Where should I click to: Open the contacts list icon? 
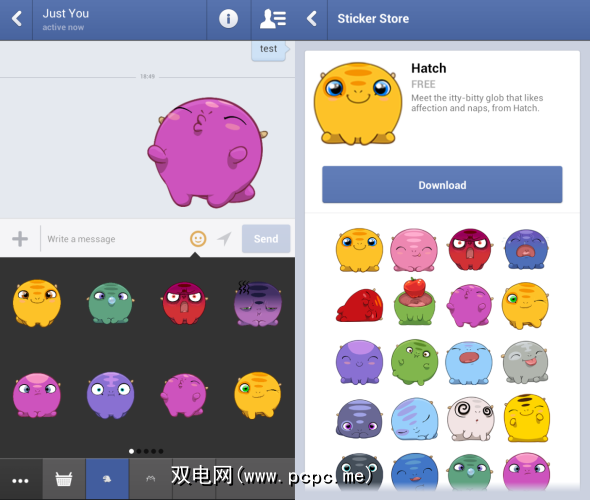pos(273,18)
